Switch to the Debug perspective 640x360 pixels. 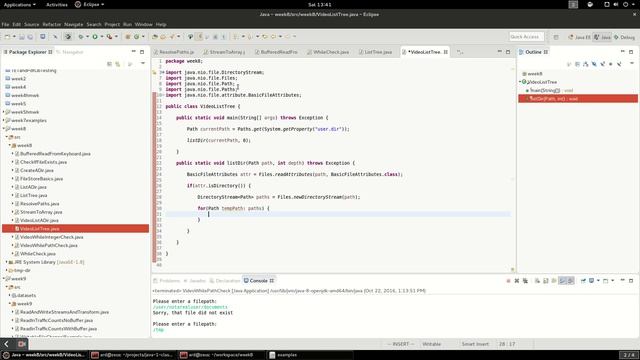[x=625, y=37]
